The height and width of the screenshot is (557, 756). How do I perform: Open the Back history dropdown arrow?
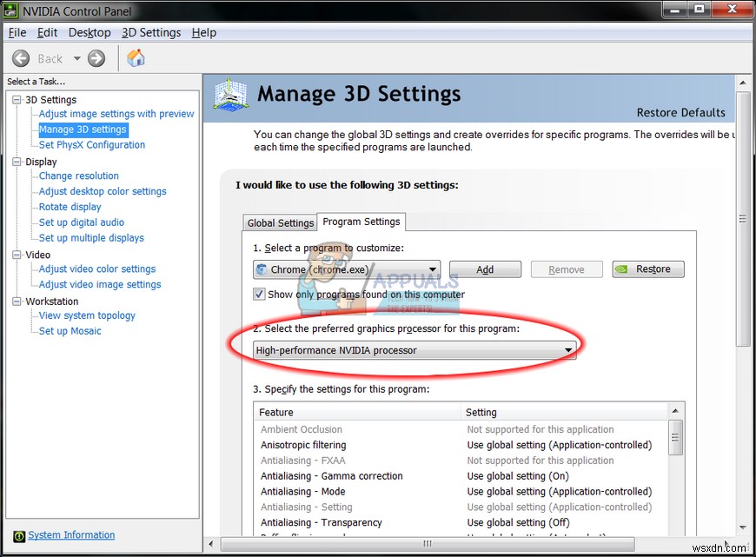pyautogui.click(x=76, y=59)
